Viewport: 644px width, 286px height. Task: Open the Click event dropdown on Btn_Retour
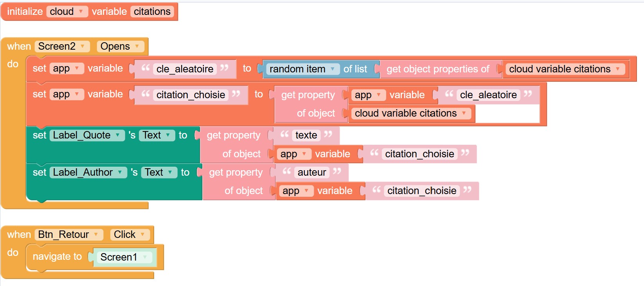click(143, 234)
